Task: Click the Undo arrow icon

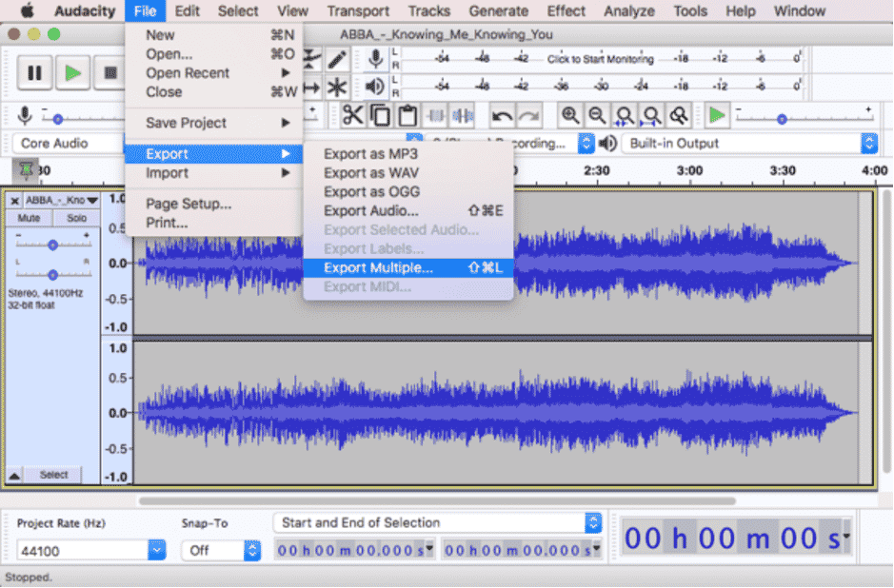Action: click(x=501, y=115)
